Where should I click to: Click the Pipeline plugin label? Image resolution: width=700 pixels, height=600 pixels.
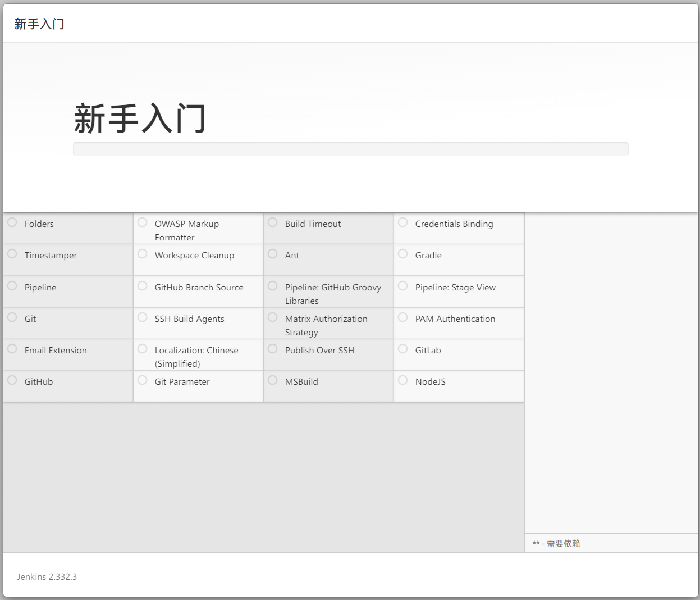pos(40,287)
